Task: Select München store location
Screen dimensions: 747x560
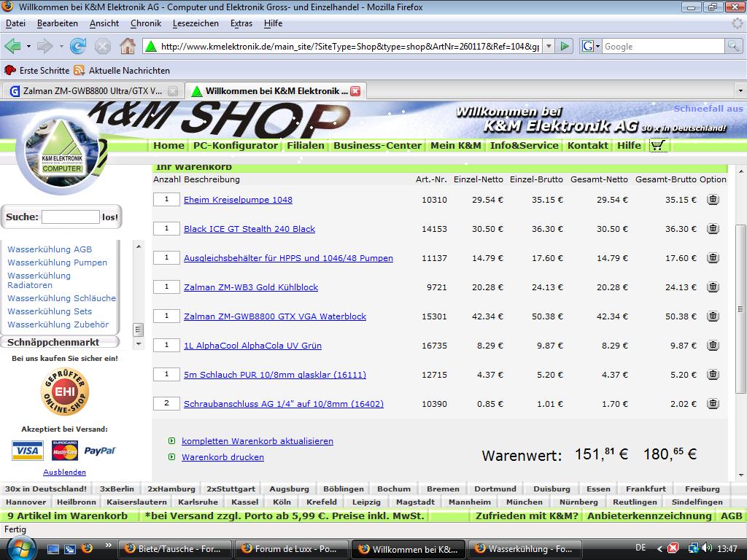Action: click(x=524, y=502)
